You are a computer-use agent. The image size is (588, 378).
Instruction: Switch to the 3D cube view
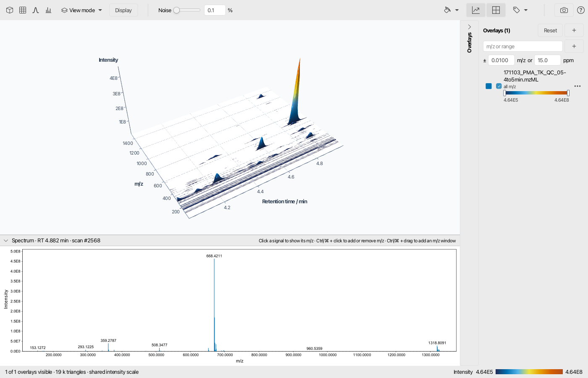click(10, 10)
